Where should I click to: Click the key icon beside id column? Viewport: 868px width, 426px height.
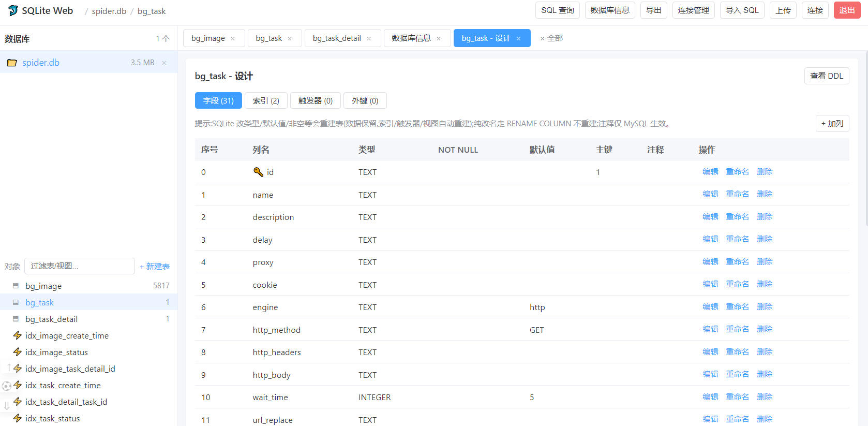point(258,172)
